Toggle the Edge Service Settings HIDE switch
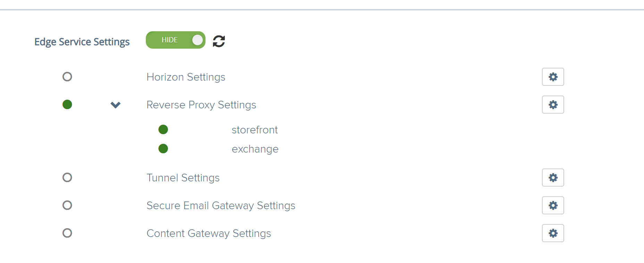This screenshot has width=644, height=263. tap(175, 40)
